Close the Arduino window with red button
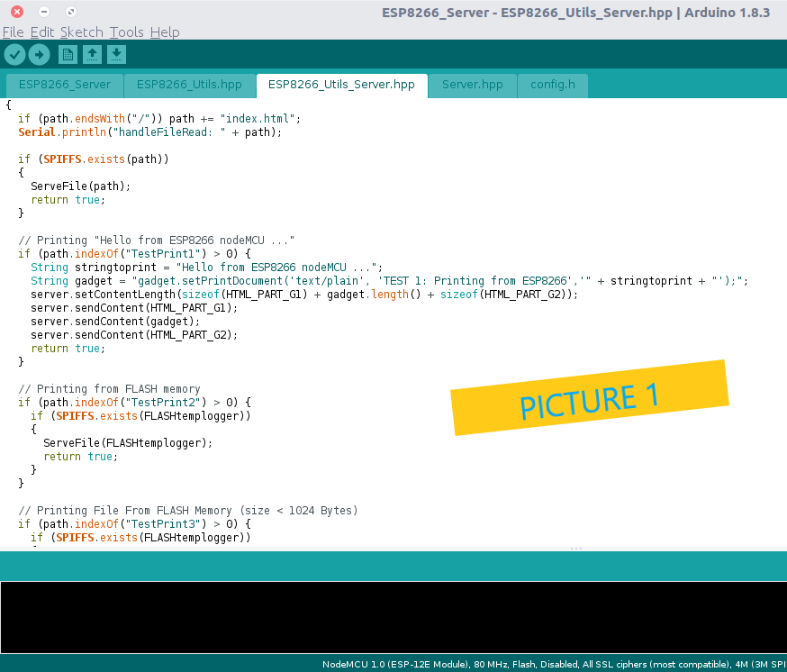The image size is (787, 672). [17, 12]
